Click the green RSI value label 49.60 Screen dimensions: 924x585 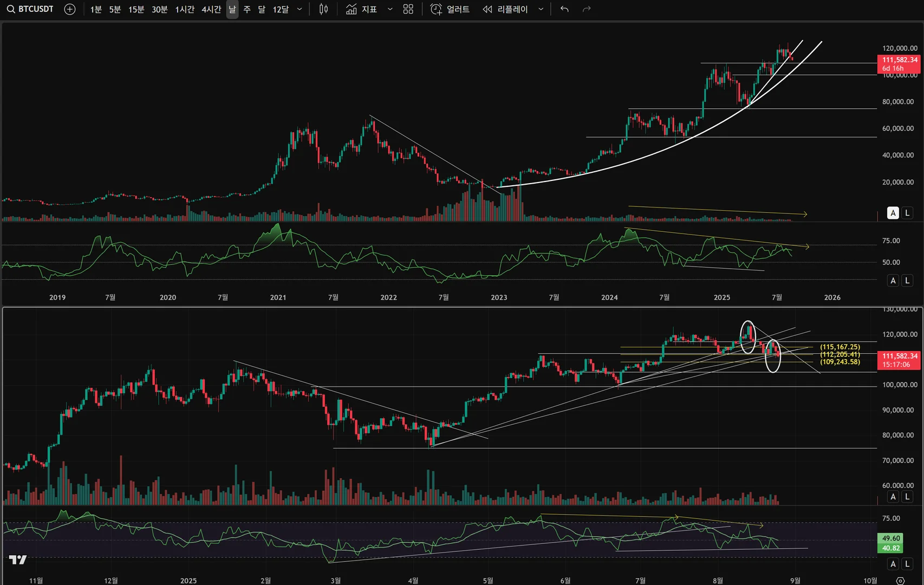[x=891, y=538]
